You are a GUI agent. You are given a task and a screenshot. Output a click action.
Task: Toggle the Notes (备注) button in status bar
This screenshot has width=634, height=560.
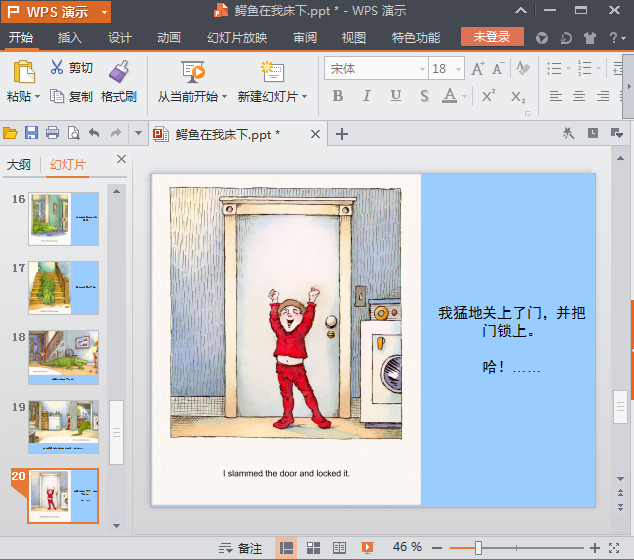pyautogui.click(x=241, y=548)
